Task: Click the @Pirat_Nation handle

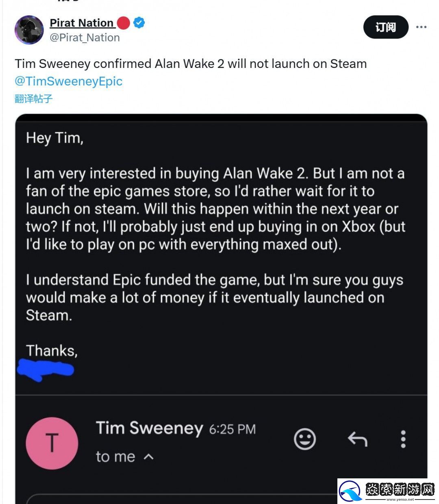Action: pos(84,37)
